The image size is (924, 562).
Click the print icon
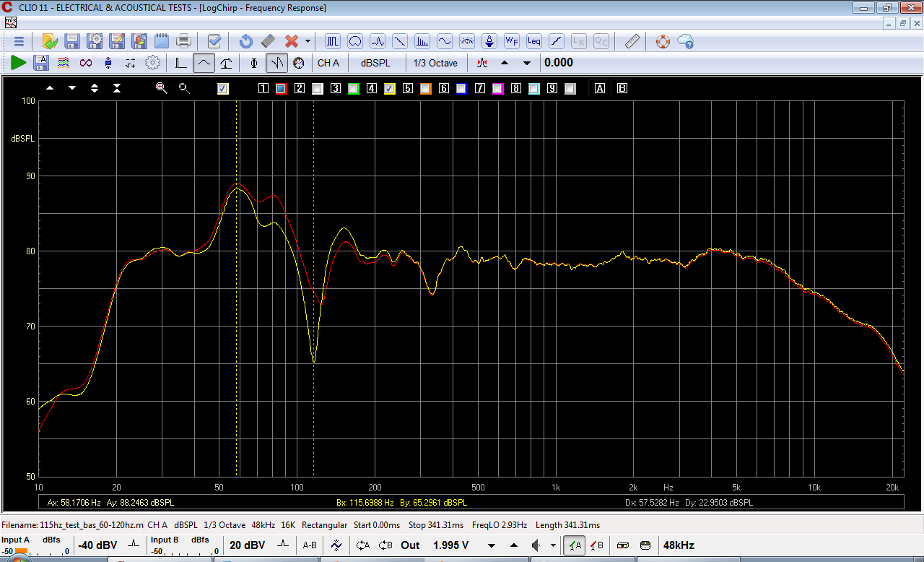click(x=184, y=41)
